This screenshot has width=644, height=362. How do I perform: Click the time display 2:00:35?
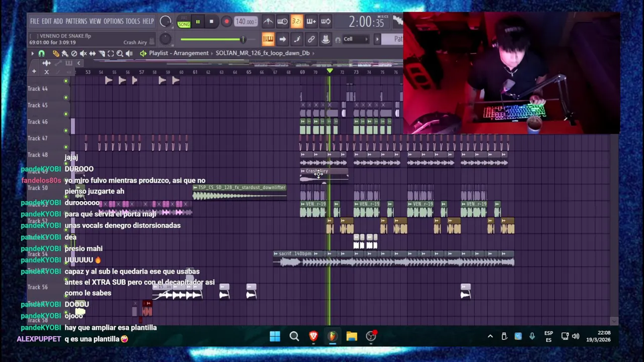coord(366,22)
